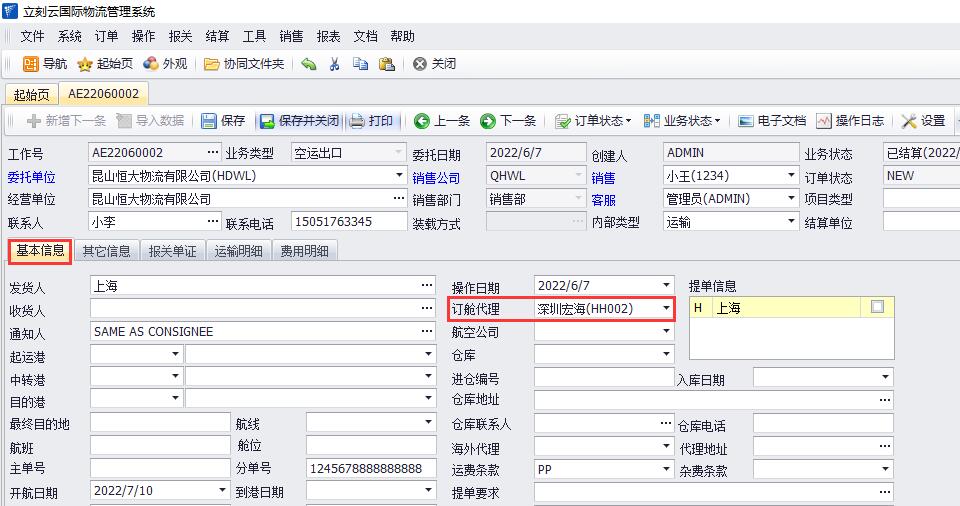Click into the 主单号 input field

click(160, 469)
